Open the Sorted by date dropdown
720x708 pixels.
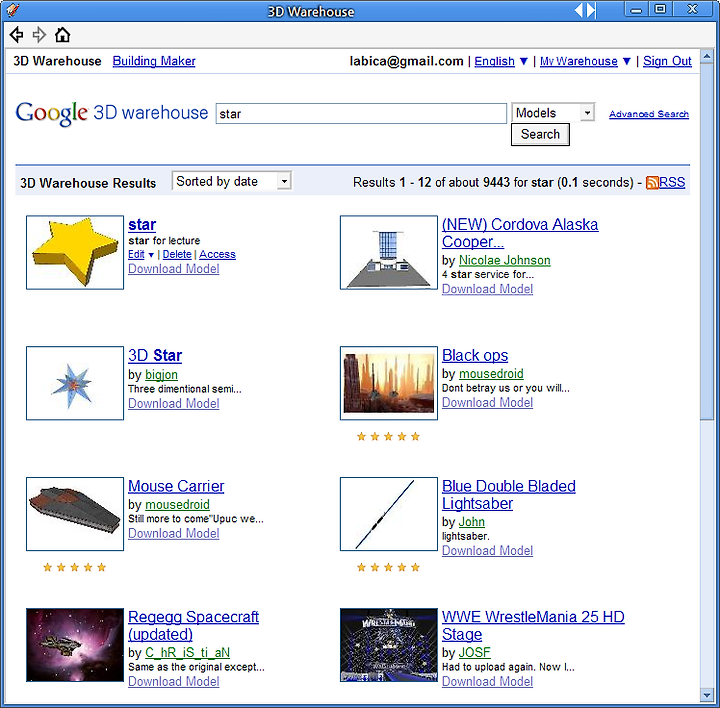[232, 181]
